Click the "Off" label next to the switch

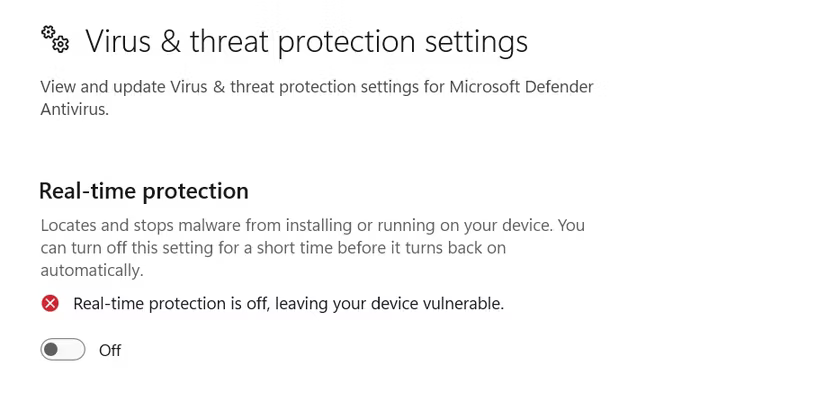pos(110,350)
